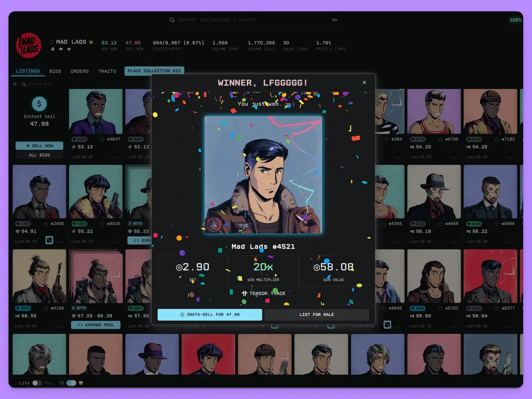Click the Instant sell dollar icon
The width and height of the screenshot is (532, 399).
click(39, 104)
